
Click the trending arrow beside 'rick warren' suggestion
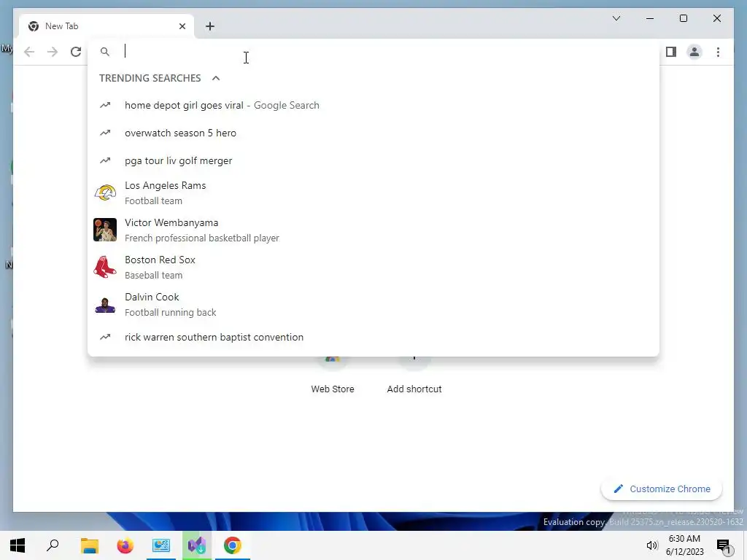(105, 337)
